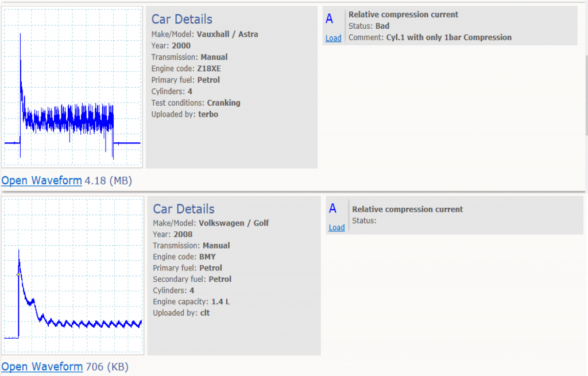The height and width of the screenshot is (376, 588).
Task: Select the blue channel A letter for the Astra
Action: pyautogui.click(x=329, y=19)
